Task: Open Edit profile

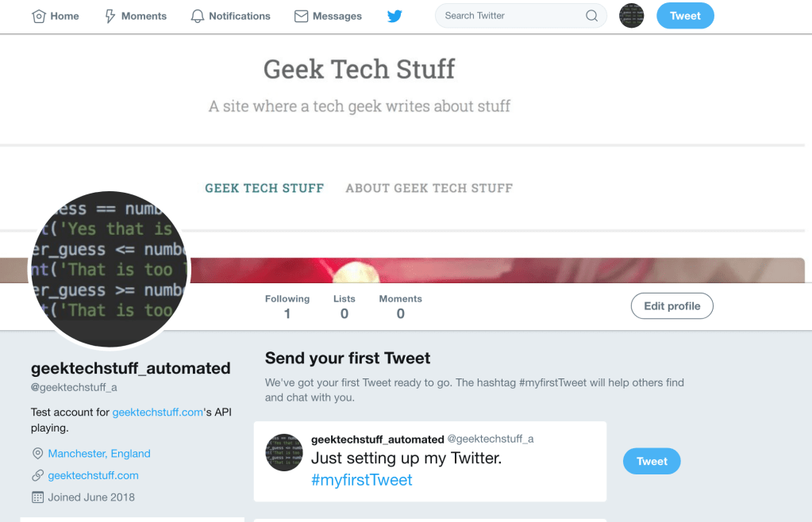Action: coord(672,305)
